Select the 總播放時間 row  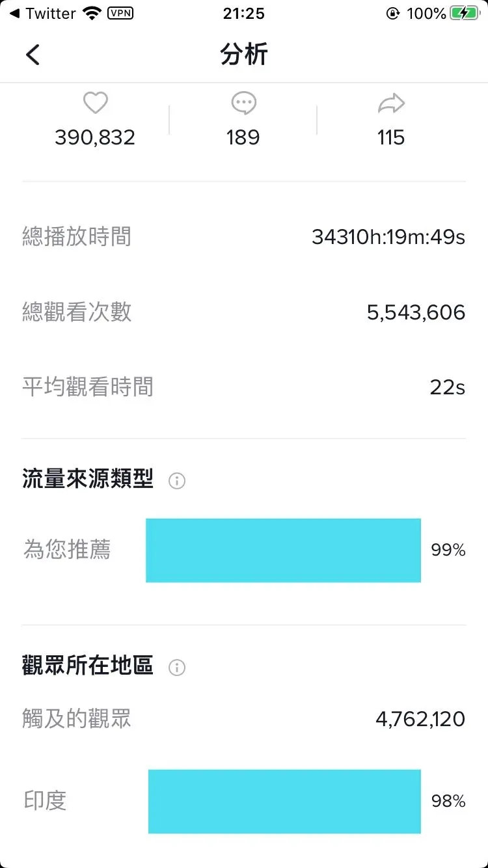tap(243, 237)
